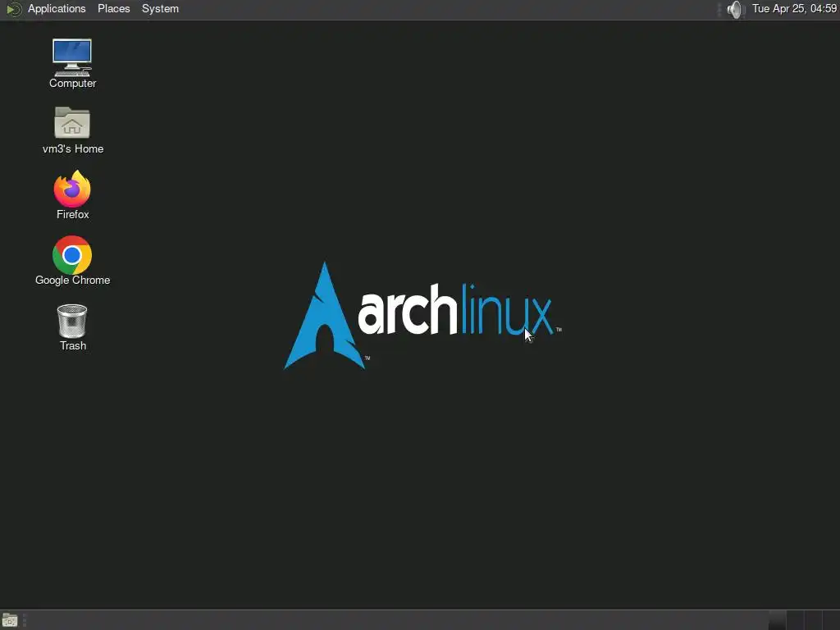Select the Google Chrome desktop shortcut
The height and width of the screenshot is (630, 840).
pos(72,261)
